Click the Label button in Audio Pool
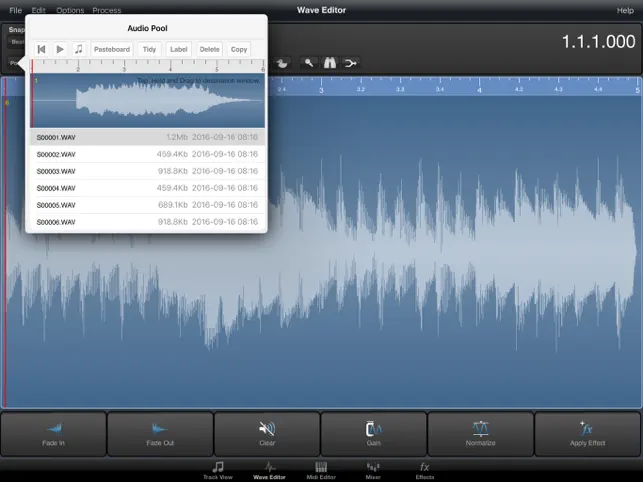Image resolution: width=643 pixels, height=482 pixels. point(179,49)
